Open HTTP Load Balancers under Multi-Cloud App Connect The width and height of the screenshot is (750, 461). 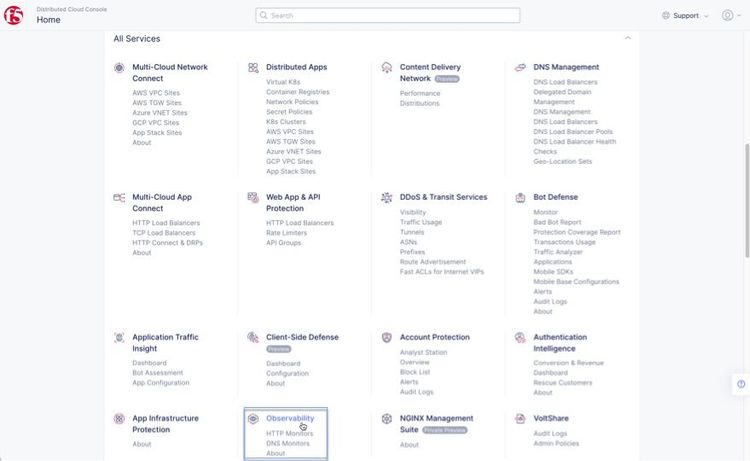(166, 222)
